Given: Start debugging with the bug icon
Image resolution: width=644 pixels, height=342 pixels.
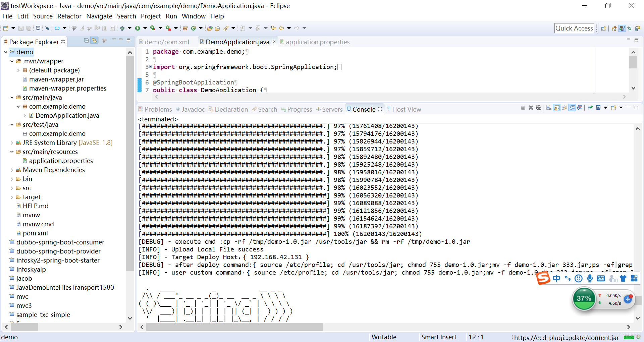Looking at the screenshot, I should click(122, 28).
